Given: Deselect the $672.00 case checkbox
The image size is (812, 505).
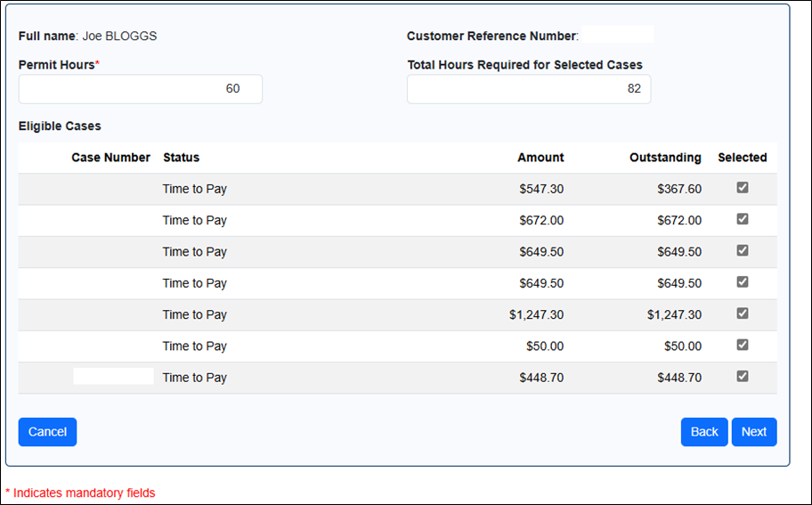Looking at the screenshot, I should coord(743,219).
